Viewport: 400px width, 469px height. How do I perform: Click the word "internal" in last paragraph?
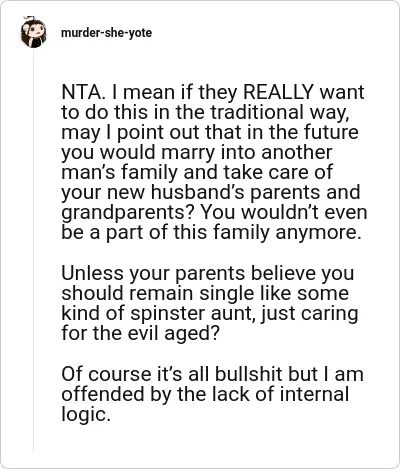[314, 394]
